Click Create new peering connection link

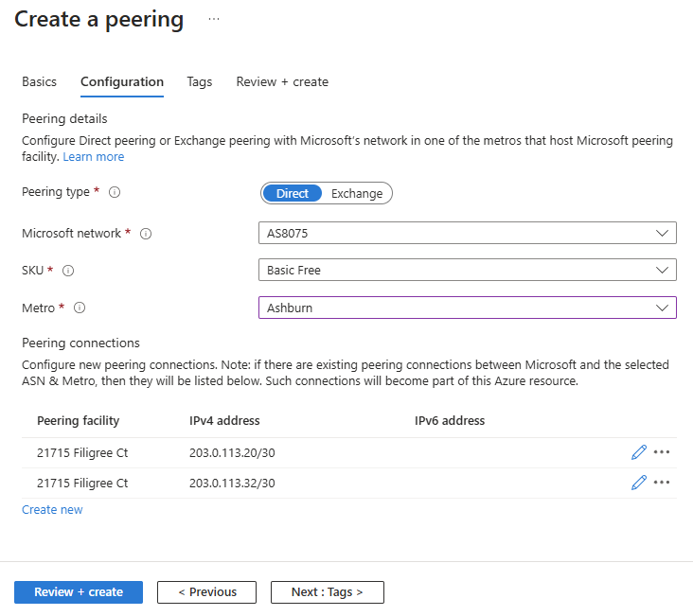point(52,510)
